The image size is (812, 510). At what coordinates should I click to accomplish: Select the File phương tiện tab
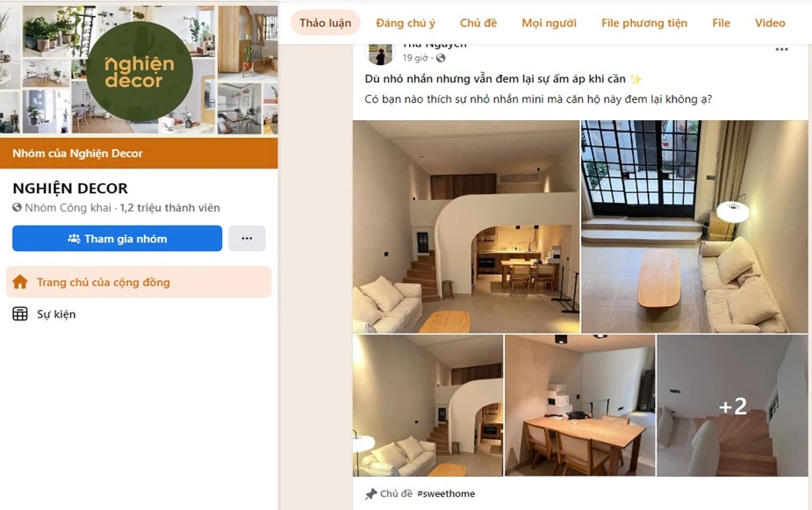tap(644, 23)
